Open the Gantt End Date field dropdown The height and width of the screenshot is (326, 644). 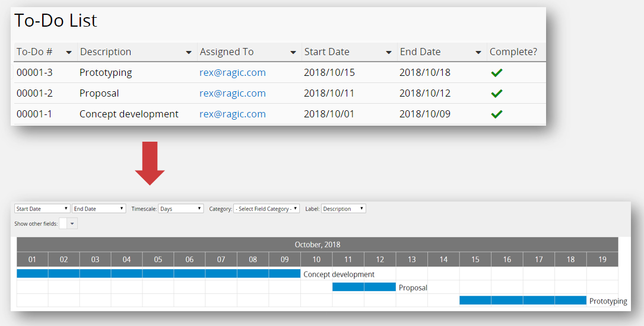click(99, 209)
